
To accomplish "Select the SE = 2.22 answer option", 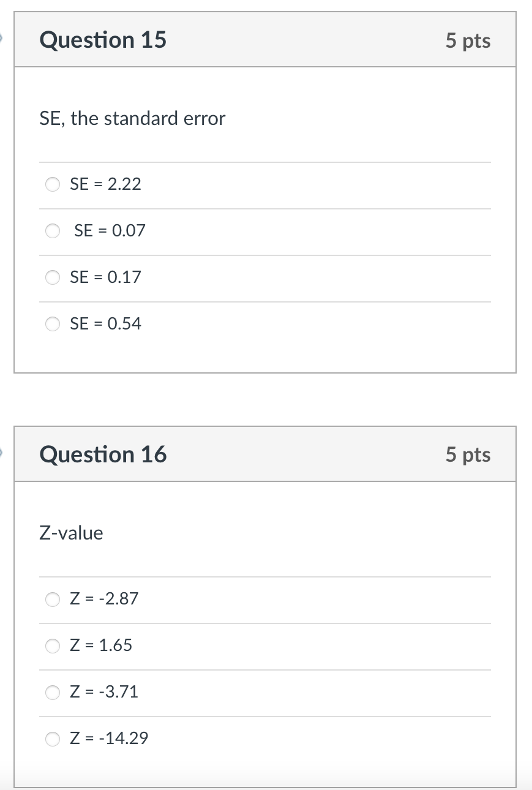I will tap(53, 184).
